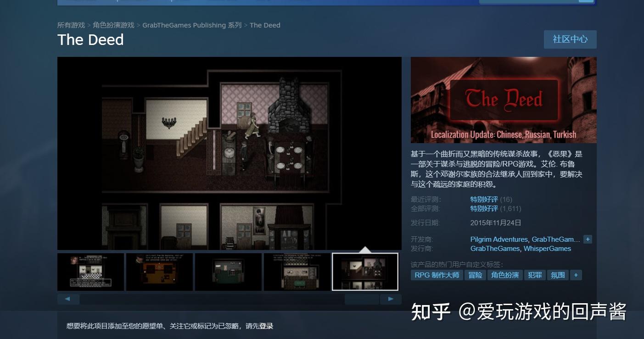644x339 pixels.
Task: Select the 犯罪 tag
Action: point(535,275)
